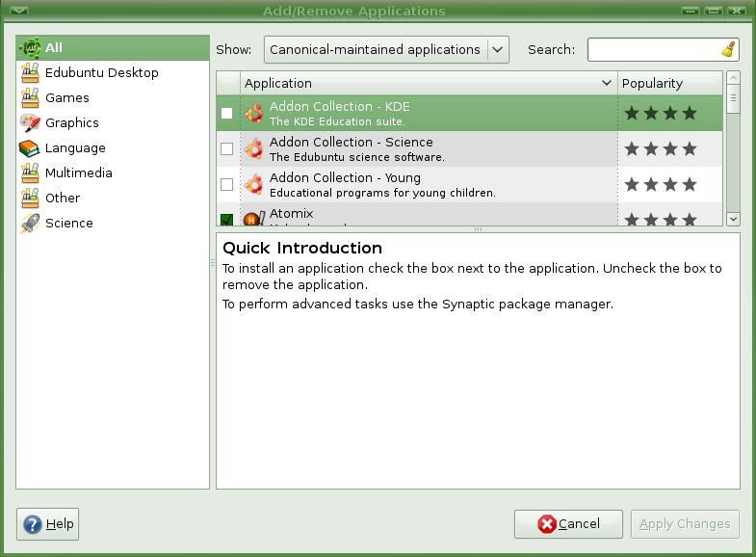Open Help
Viewport: 756px width, 557px height.
[x=47, y=524]
